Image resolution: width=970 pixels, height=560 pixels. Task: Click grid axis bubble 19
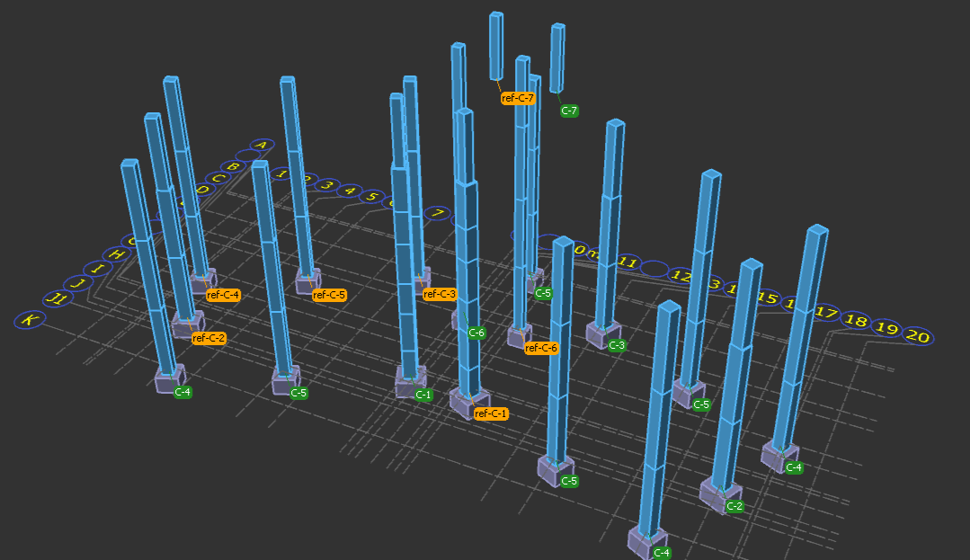[886, 328]
